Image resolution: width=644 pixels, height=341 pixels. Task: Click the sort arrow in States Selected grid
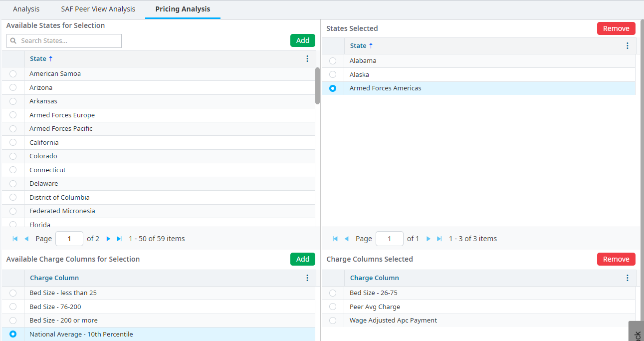pyautogui.click(x=371, y=45)
